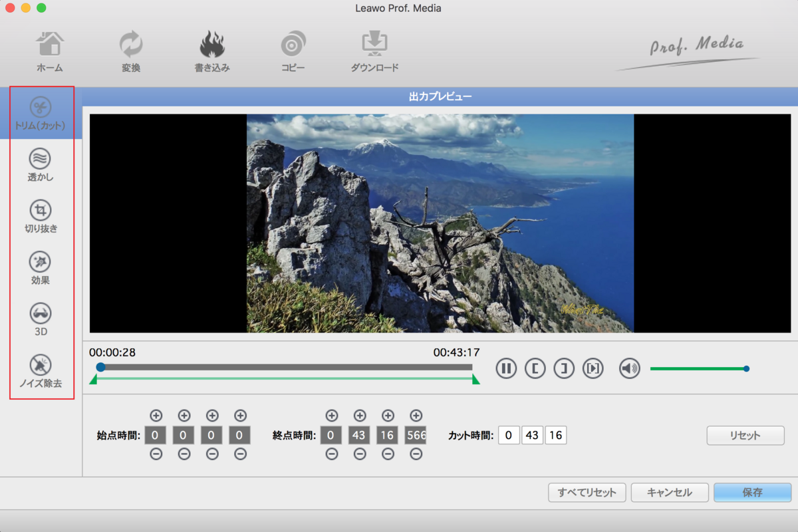798x532 pixels.
Task: Click the 終点時間 hours field
Action: [331, 436]
